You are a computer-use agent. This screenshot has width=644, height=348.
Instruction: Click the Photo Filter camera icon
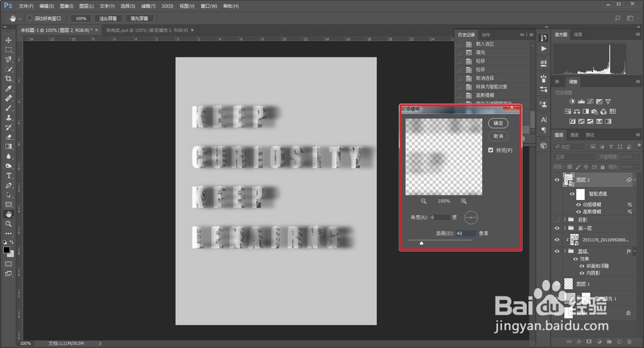click(594, 111)
